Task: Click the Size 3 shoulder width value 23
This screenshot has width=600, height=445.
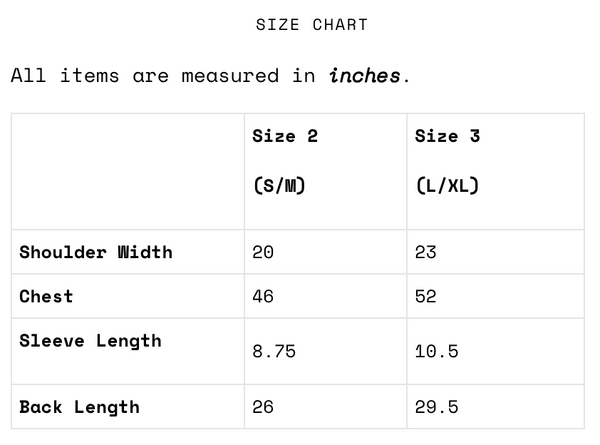Action: coord(426,252)
